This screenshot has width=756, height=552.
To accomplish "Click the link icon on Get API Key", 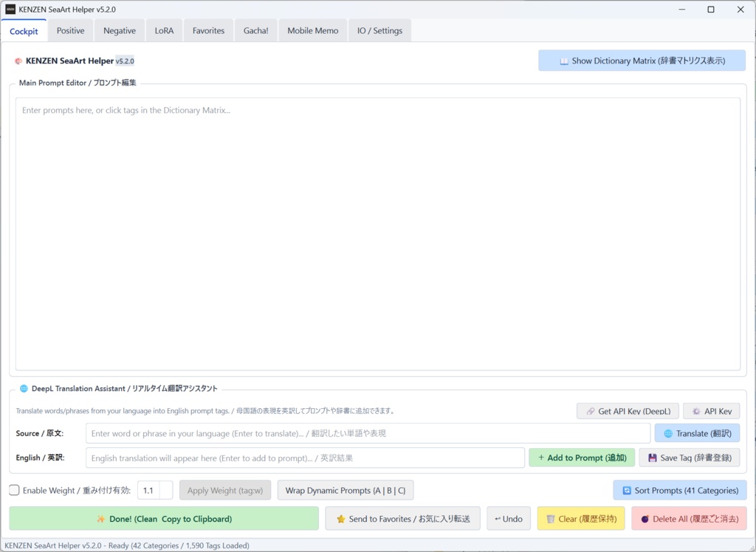I will click(x=591, y=411).
